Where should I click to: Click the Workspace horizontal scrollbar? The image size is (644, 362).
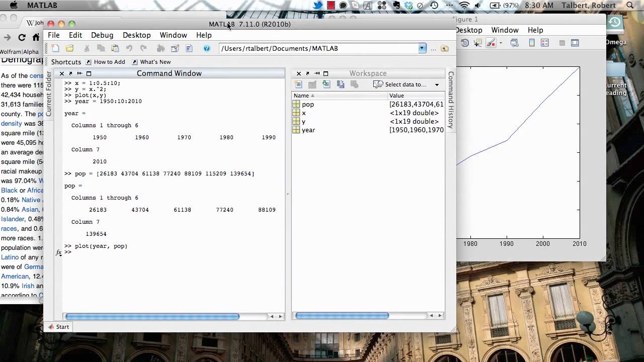point(342,316)
